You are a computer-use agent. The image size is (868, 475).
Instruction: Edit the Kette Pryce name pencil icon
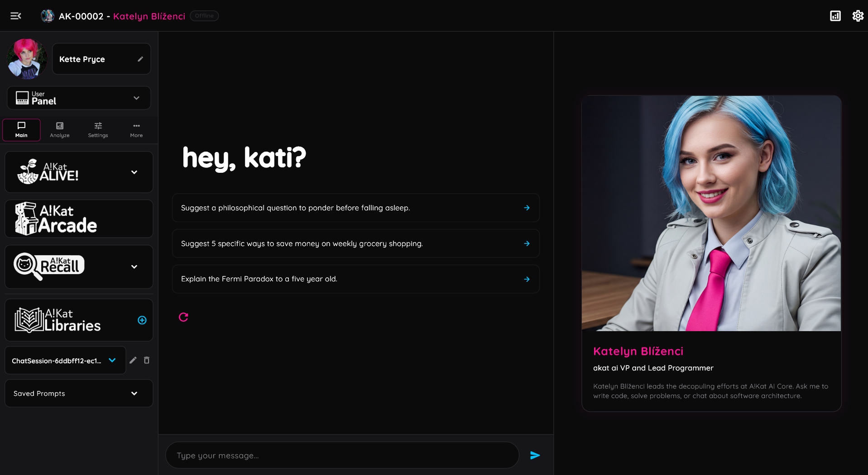(140, 59)
